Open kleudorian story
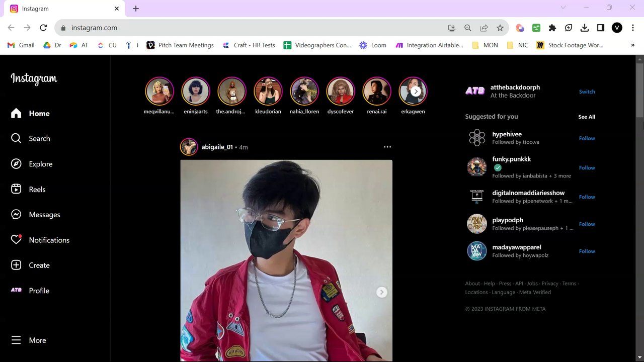Image resolution: width=644 pixels, height=362 pixels. [x=268, y=92]
